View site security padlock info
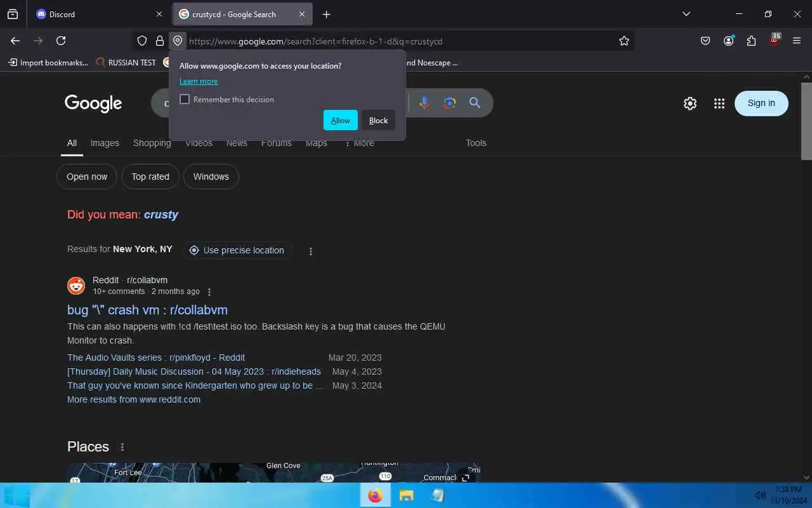Image resolution: width=812 pixels, height=508 pixels. point(160,41)
